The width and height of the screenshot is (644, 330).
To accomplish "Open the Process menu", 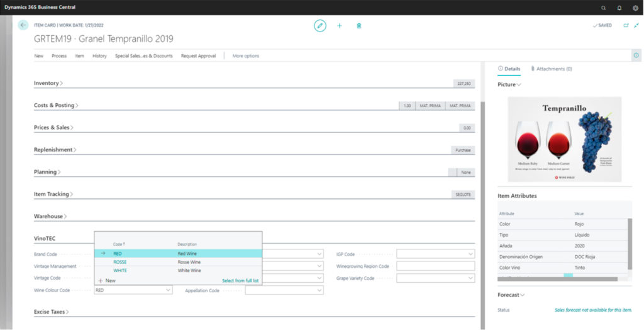I will 59,56.
